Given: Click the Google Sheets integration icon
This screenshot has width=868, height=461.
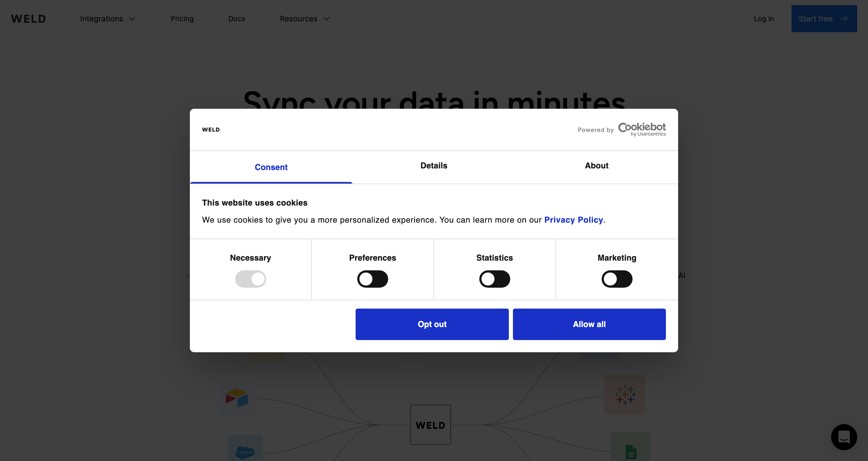Looking at the screenshot, I should (x=631, y=447).
